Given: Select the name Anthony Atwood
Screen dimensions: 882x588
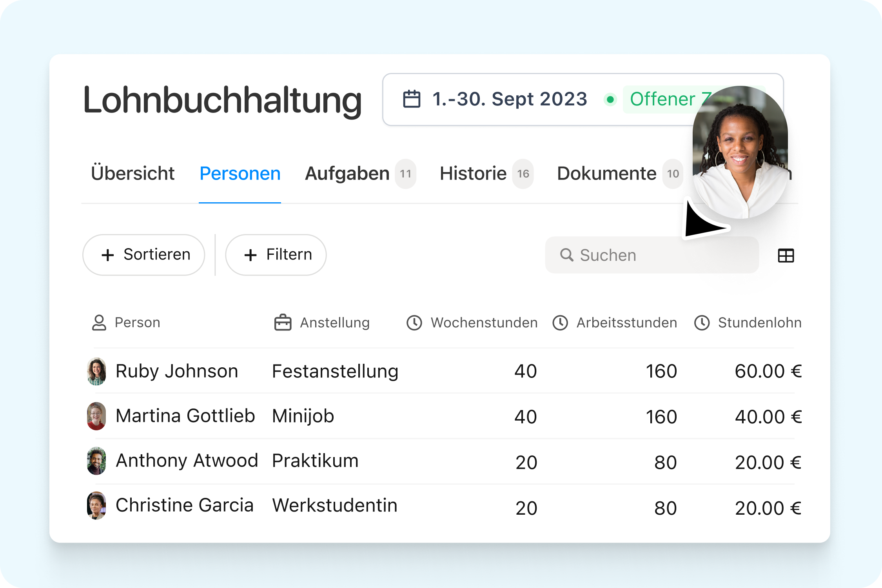Looking at the screenshot, I should coord(187,461).
